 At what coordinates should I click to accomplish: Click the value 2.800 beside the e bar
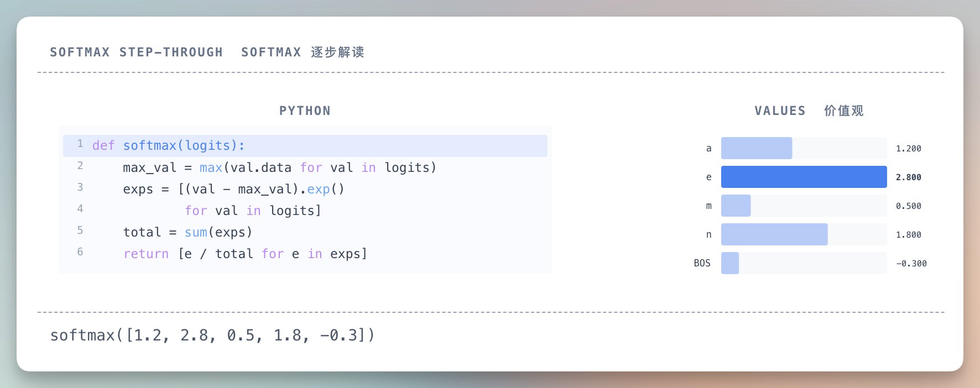click(908, 177)
